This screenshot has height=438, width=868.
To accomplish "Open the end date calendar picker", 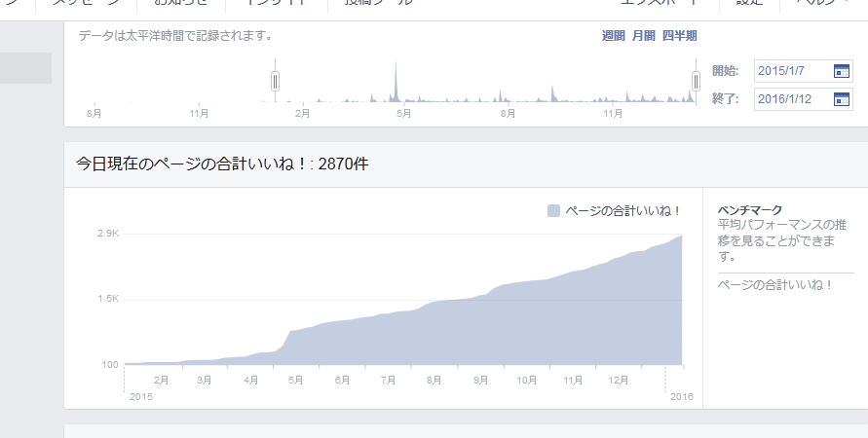I will (842, 99).
